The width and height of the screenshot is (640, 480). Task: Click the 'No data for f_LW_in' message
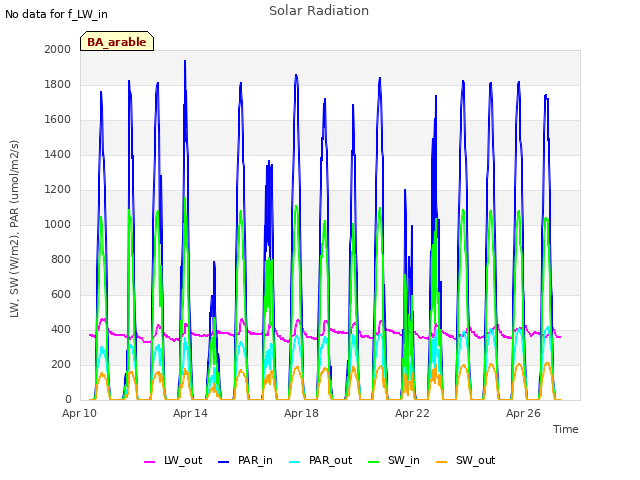tap(56, 14)
